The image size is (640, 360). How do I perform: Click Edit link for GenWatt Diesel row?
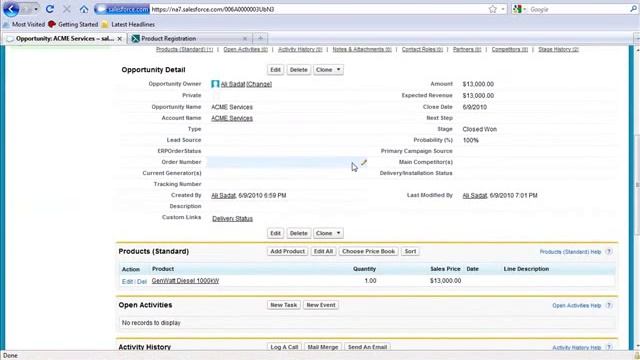click(x=127, y=282)
